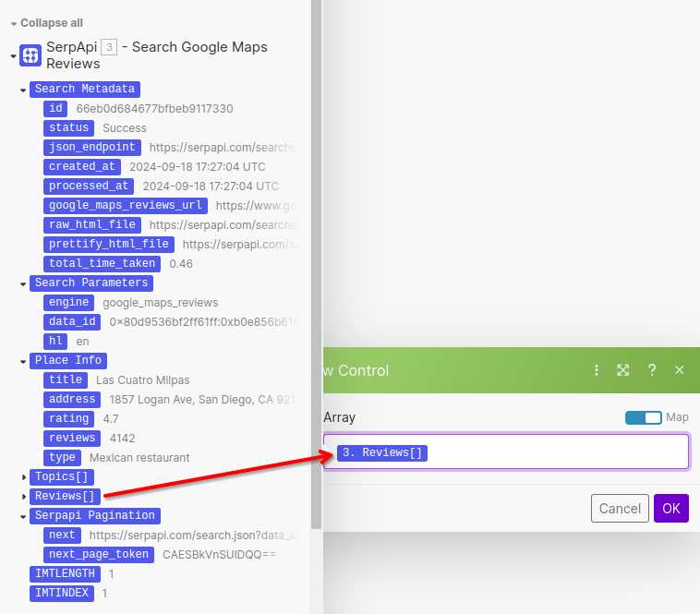
Task: Collapse the SerpApi module tree arrow
Action: point(14,56)
